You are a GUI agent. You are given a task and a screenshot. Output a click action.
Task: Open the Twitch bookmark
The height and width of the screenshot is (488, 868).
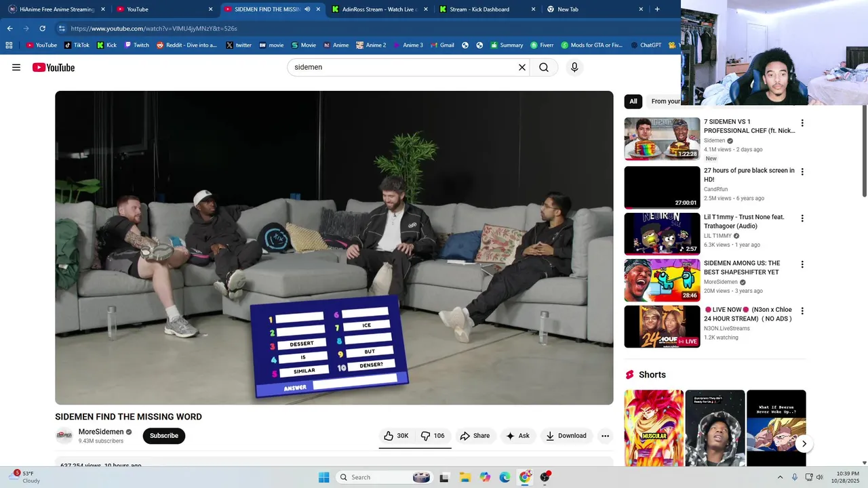(x=136, y=45)
